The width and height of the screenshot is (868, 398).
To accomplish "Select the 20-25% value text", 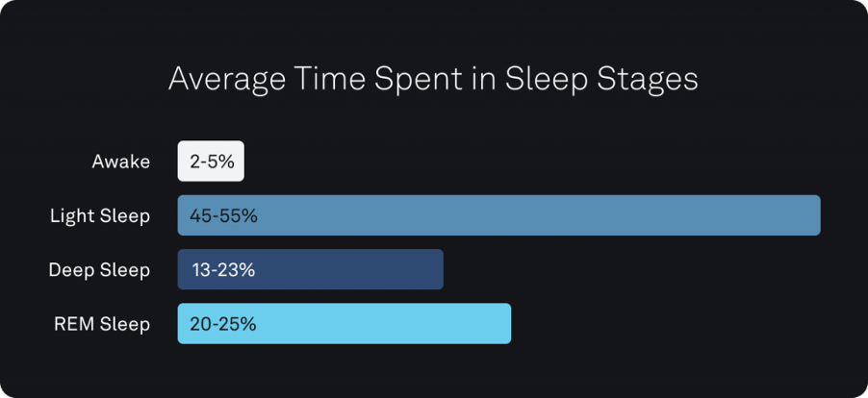I will coord(223,324).
